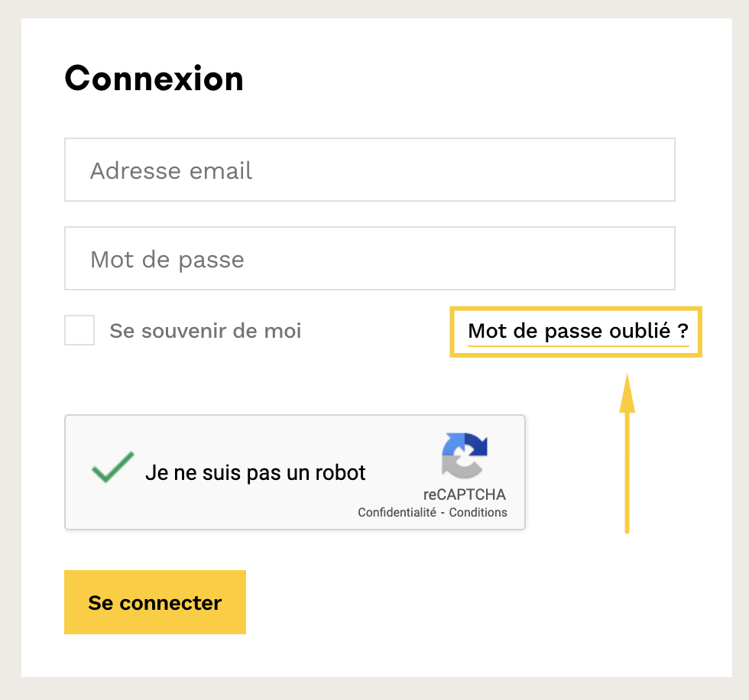
Task: Tick the "Se souvenir de moi" checkbox
Action: pos(79,330)
